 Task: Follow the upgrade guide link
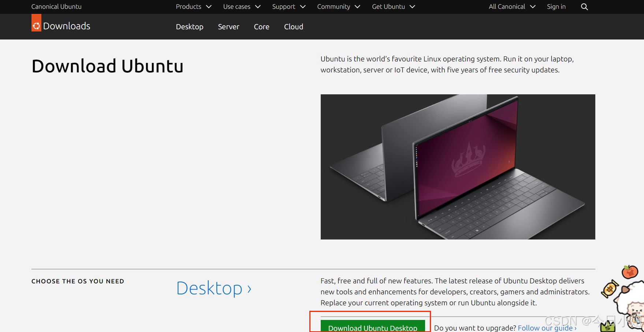point(547,328)
